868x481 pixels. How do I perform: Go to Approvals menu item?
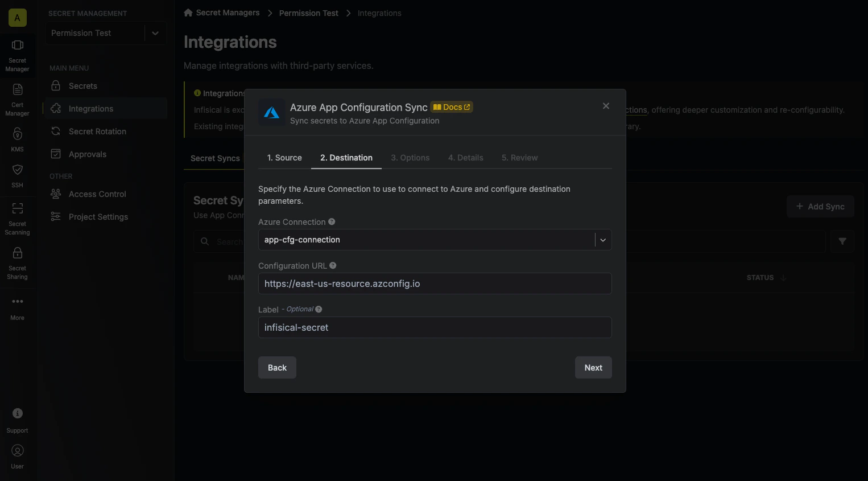tap(106, 154)
